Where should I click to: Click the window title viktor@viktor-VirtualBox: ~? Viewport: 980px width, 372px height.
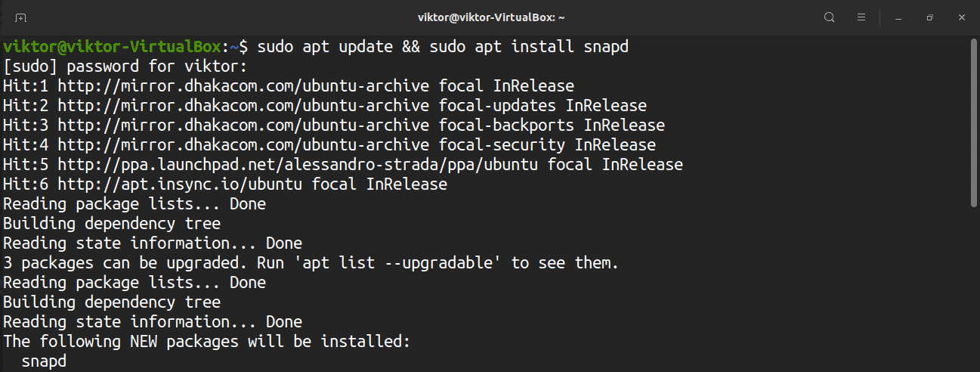pyautogui.click(x=490, y=17)
